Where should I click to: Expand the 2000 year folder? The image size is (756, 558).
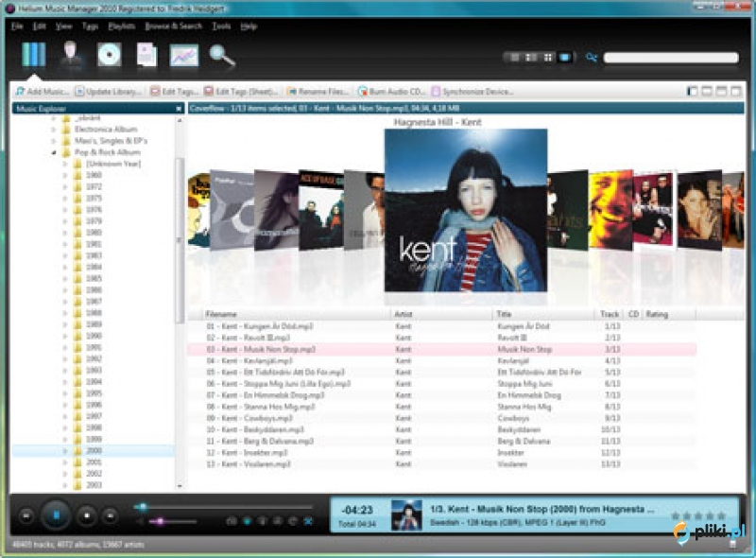pyautogui.click(x=65, y=451)
